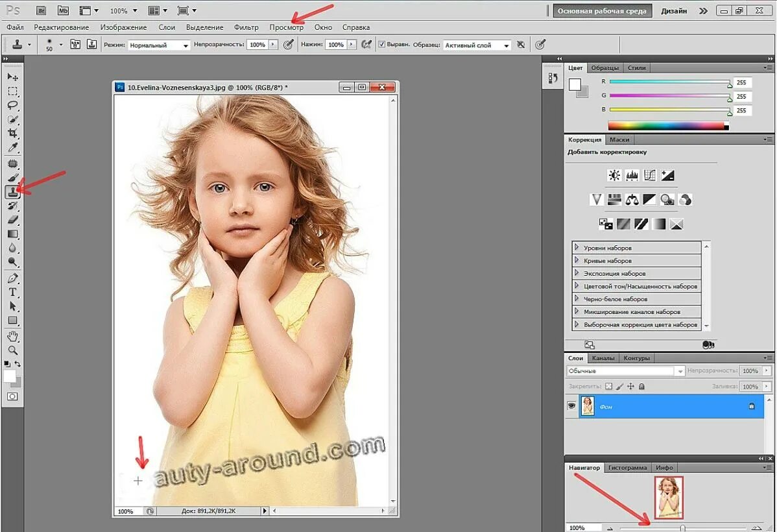This screenshot has height=532, width=777.
Task: Toggle lock image pixels
Action: [x=620, y=386]
